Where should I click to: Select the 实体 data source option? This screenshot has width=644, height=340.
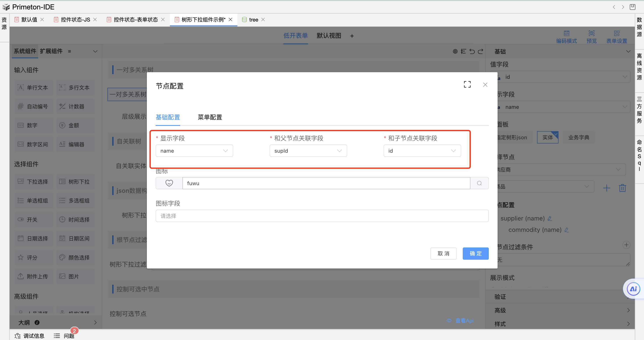pos(548,137)
